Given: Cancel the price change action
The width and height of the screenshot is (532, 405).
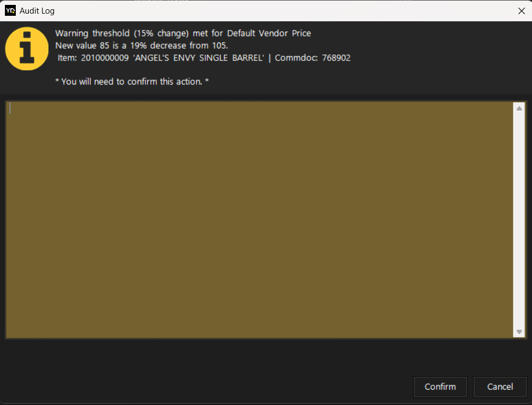Looking at the screenshot, I should (x=500, y=386).
